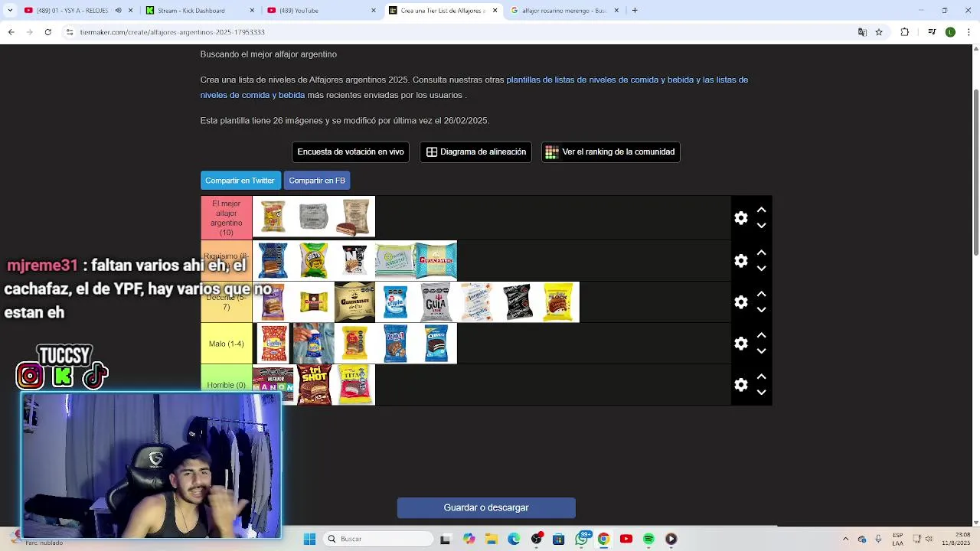Viewport: 980px width, 551px height.
Task: Close the Stream - Kick Dashboard tab
Action: (x=252, y=11)
